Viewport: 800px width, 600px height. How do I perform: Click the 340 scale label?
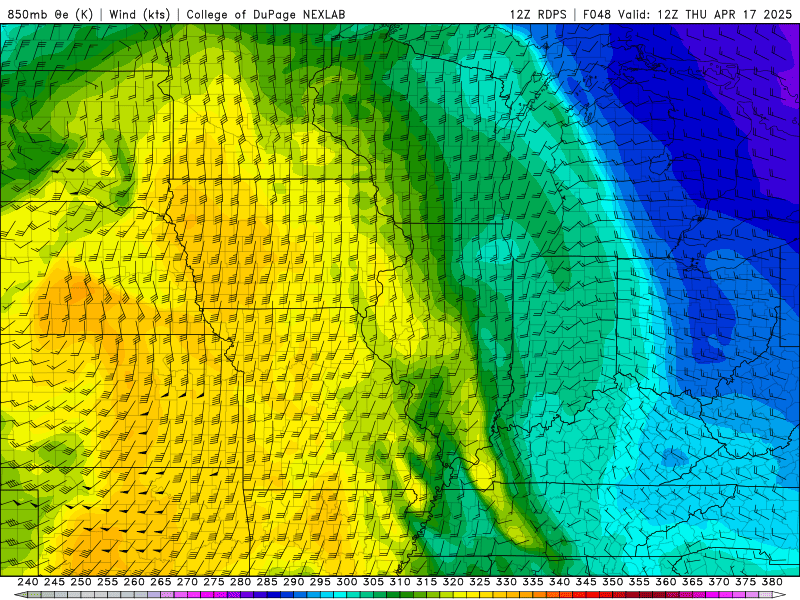pyautogui.click(x=560, y=582)
